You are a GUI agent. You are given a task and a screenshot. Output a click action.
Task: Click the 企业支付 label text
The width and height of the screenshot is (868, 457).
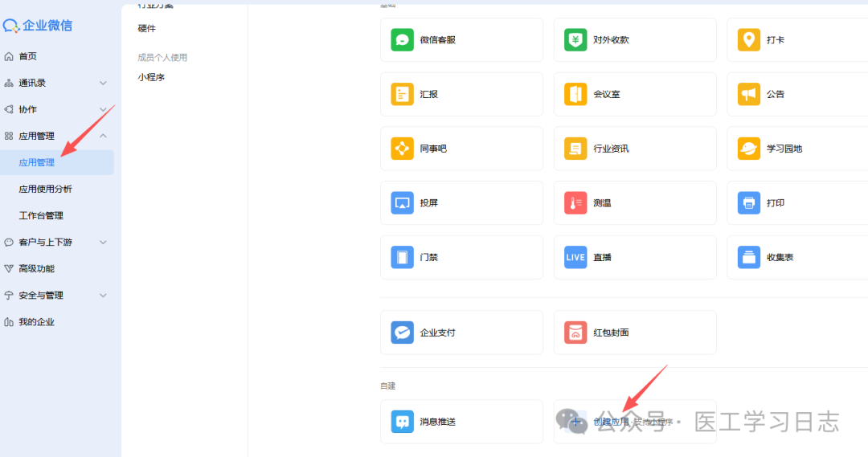point(437,333)
